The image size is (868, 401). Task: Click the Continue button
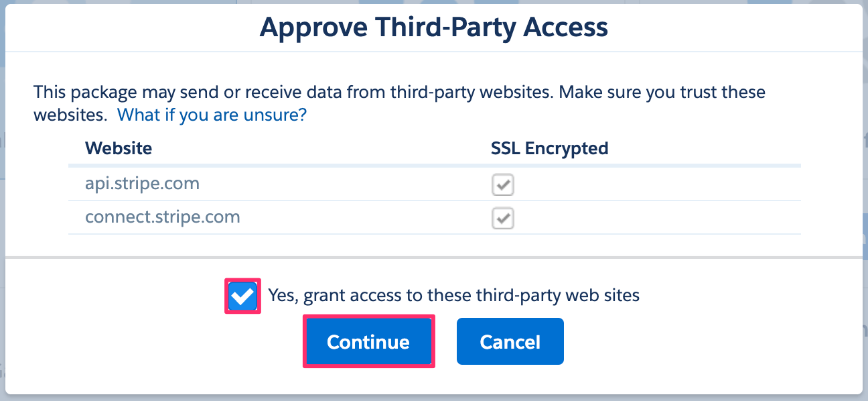(368, 342)
